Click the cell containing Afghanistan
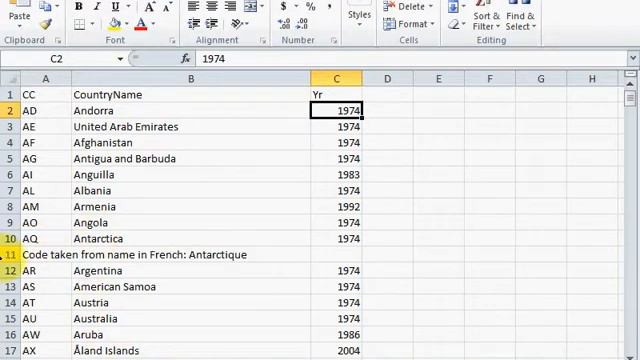This screenshot has height=360, width=640. pos(191,143)
